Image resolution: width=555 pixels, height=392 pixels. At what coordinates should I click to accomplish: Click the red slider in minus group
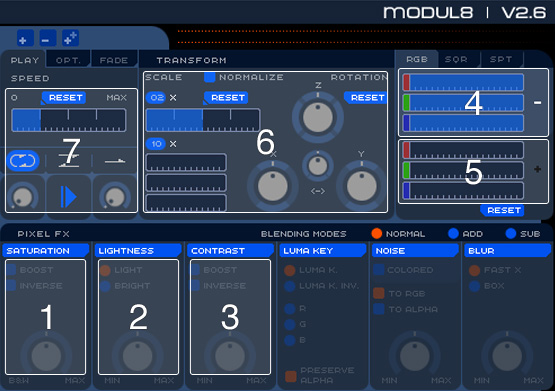pos(463,82)
